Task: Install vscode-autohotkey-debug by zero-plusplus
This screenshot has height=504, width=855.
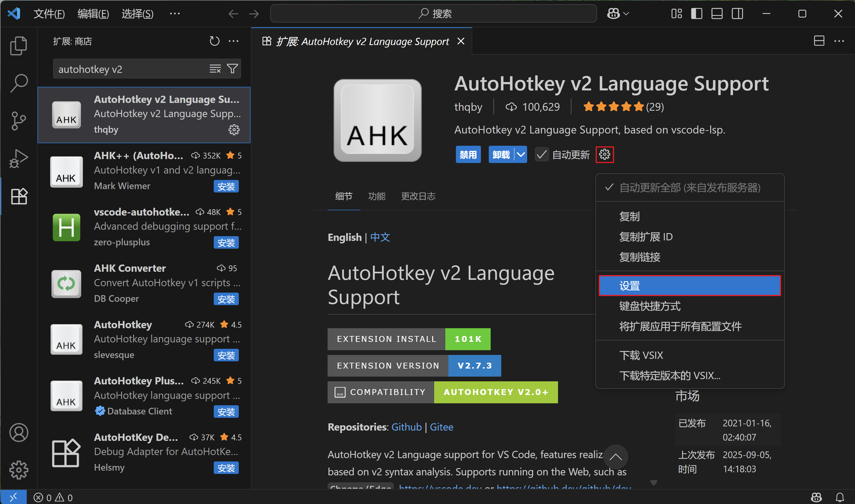Action: [x=226, y=243]
